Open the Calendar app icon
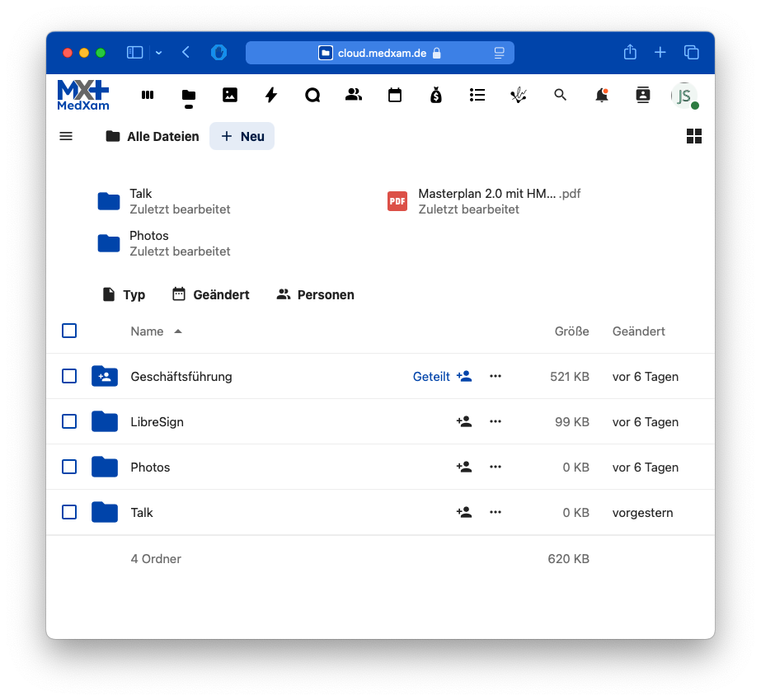Screen dimensions: 761x700 [395, 96]
